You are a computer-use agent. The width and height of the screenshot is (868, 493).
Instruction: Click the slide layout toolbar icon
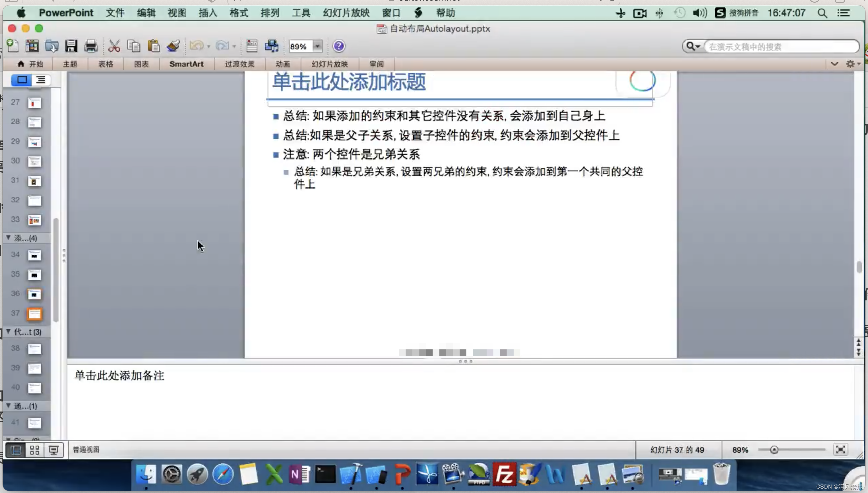pos(252,46)
